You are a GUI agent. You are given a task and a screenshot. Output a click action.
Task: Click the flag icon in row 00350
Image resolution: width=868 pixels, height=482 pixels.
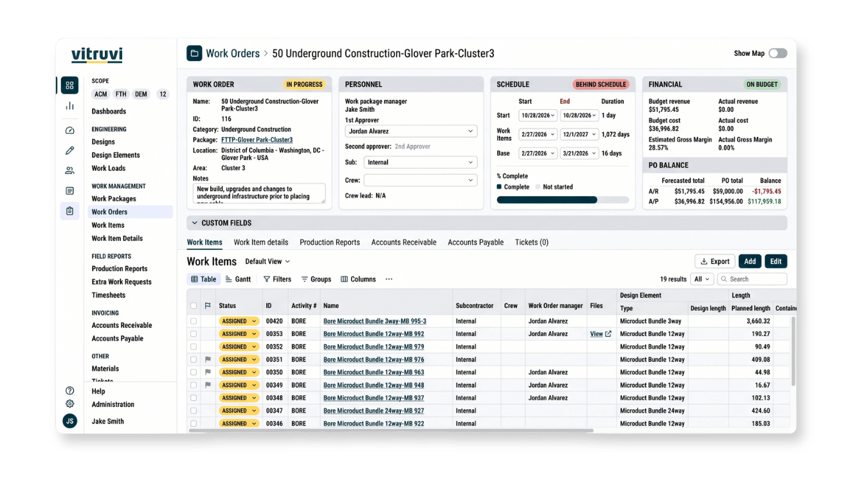(x=208, y=372)
